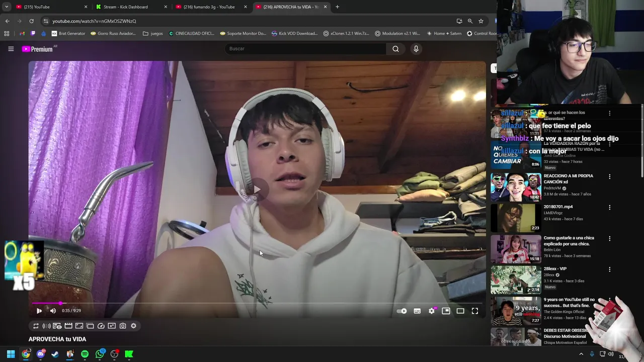Click the address bar URL

pyautogui.click(x=94, y=21)
